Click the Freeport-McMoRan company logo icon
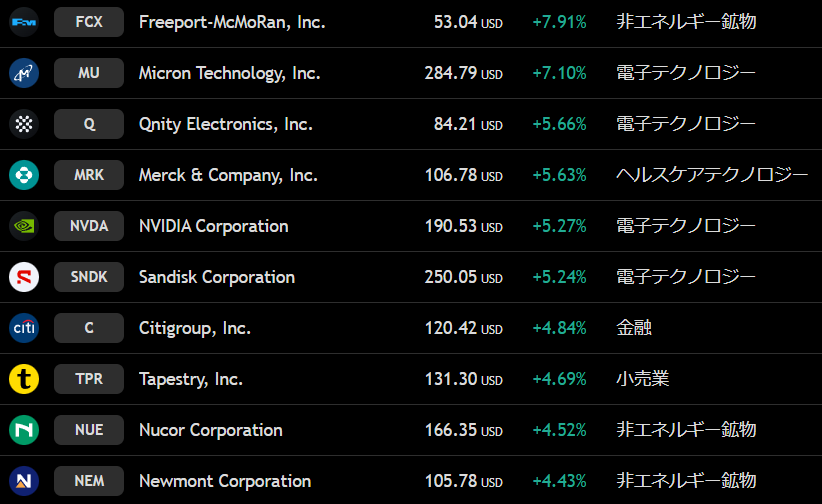Viewport: 822px width, 504px height. [24, 22]
